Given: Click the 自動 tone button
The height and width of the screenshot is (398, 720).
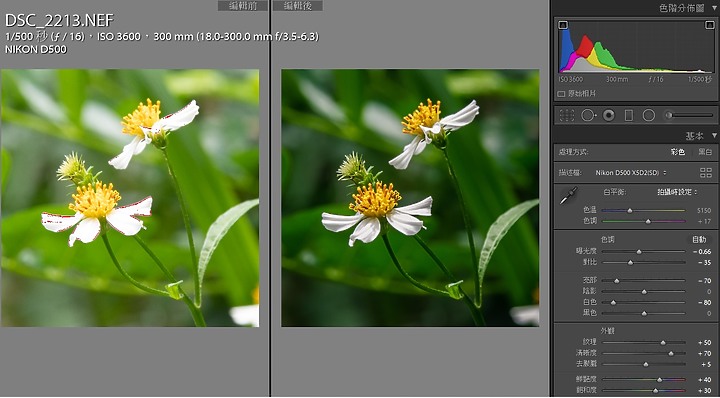Looking at the screenshot, I should [x=699, y=239].
